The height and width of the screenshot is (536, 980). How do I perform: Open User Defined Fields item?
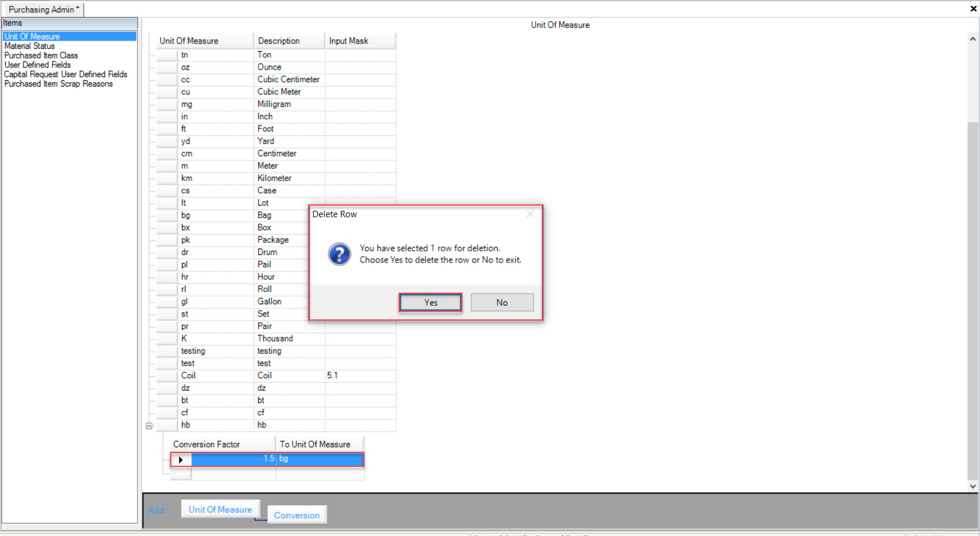[38, 64]
